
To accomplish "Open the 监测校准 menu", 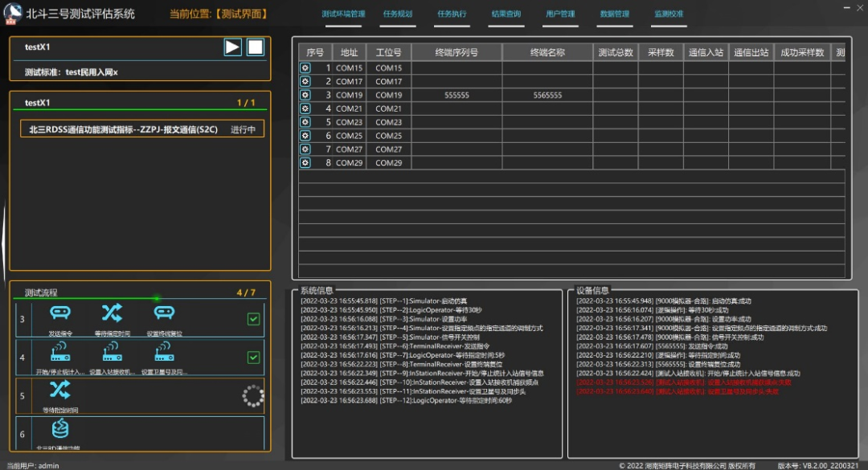I will [669, 14].
